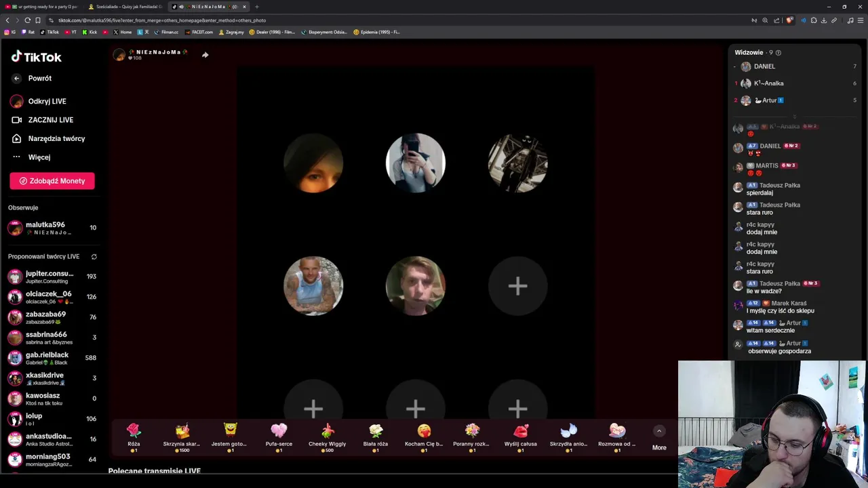868x488 pixels.
Task: Open the Kick bookmark
Action: (90, 32)
